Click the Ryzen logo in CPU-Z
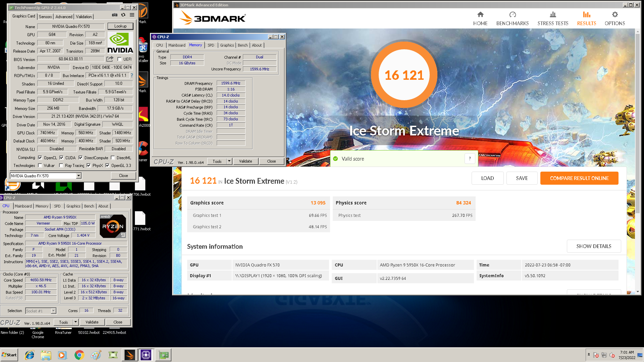Screen dimensions: 644x362 click(113, 226)
